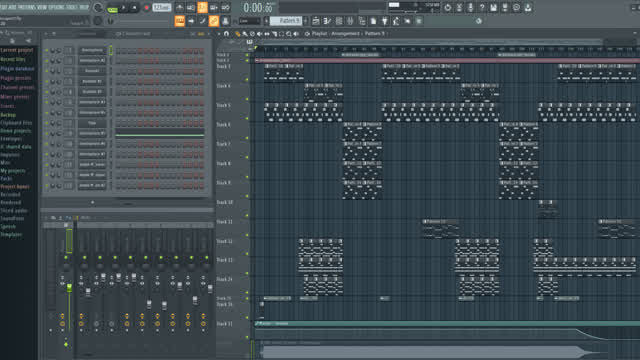
Task: Disable the orange countdown-before-recording icon
Action: 202,7
